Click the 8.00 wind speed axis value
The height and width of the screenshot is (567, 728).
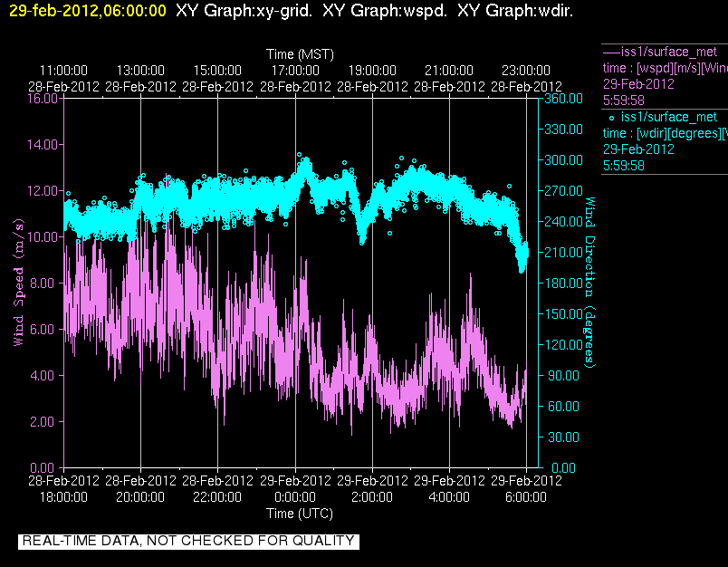point(44,283)
